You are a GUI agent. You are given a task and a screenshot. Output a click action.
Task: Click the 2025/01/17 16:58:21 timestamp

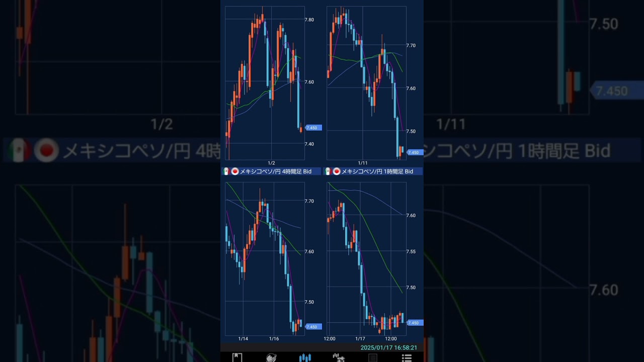click(x=388, y=347)
